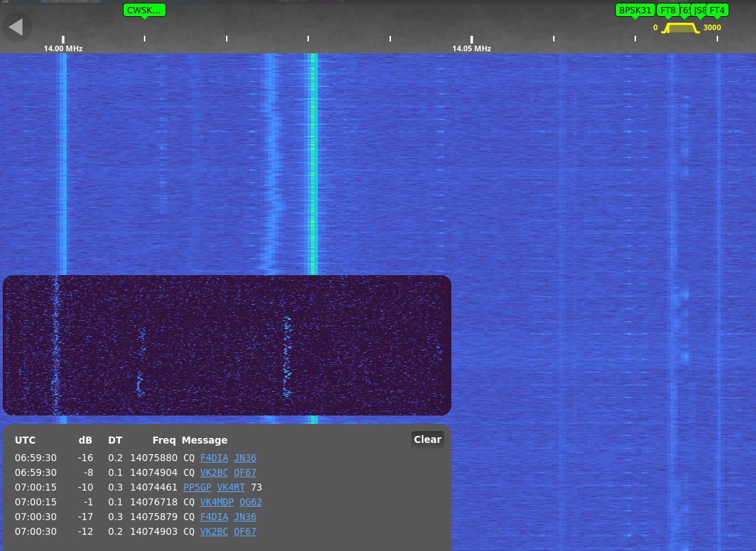Click the yellow passband filter shape
Viewport: 756px width, 551px height.
679,28
